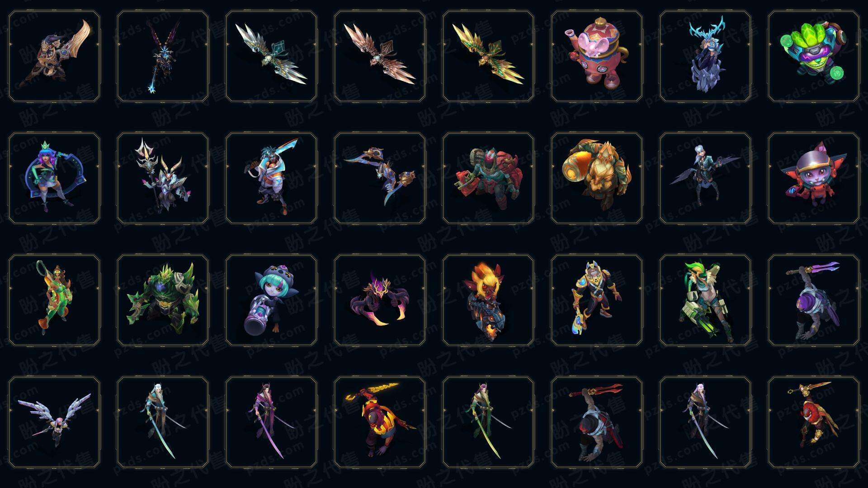The width and height of the screenshot is (868, 488).
Task: Choose the silver-winged staff in the top row
Action: (x=271, y=56)
